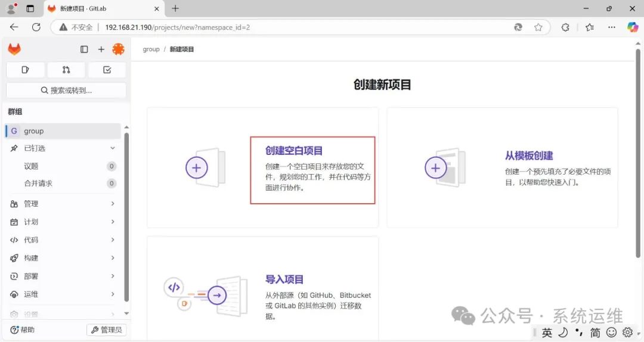Select the 议题 sidebar item

31,166
